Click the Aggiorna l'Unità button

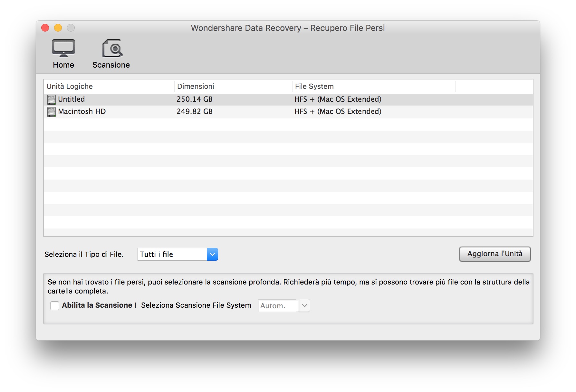tap(495, 254)
